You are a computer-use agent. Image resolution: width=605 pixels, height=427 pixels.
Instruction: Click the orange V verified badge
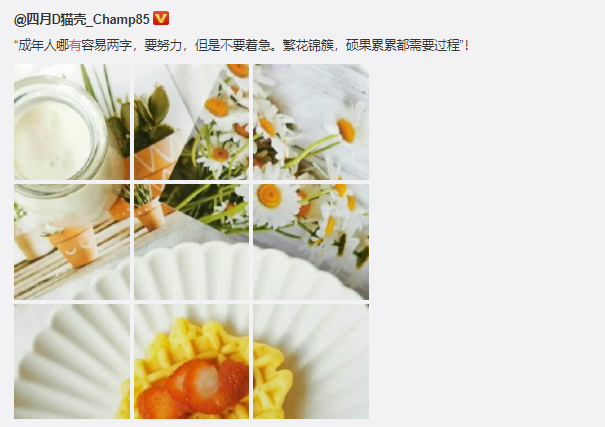pos(161,18)
